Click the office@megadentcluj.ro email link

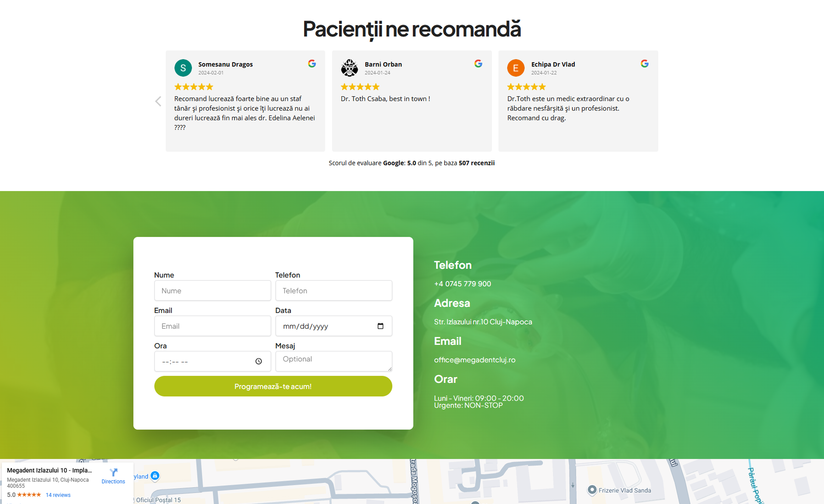tap(474, 360)
